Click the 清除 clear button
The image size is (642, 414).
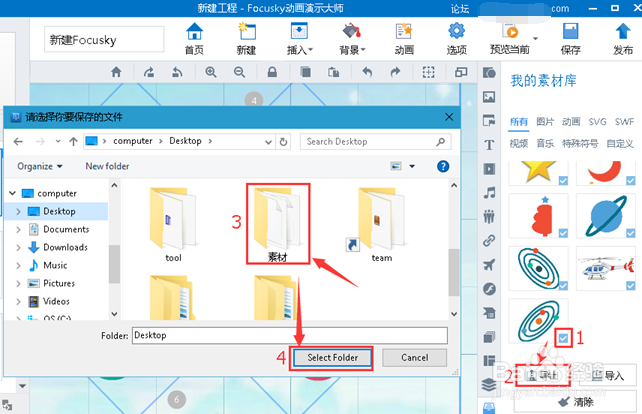[x=575, y=402]
